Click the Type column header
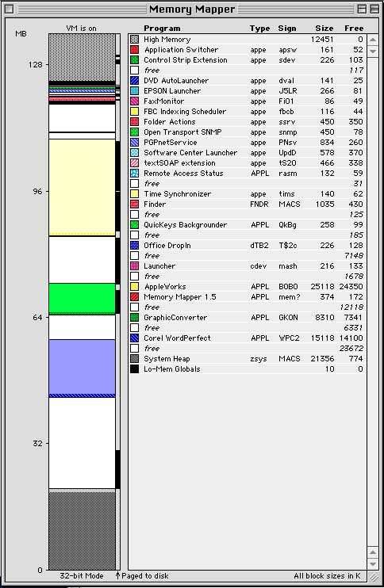384x588 pixels. pos(259,29)
